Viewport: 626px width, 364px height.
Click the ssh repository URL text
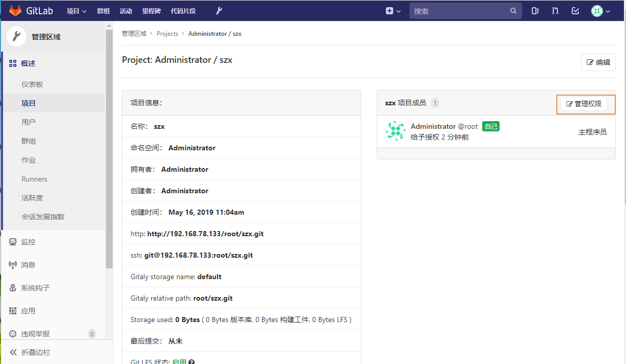tap(199, 255)
